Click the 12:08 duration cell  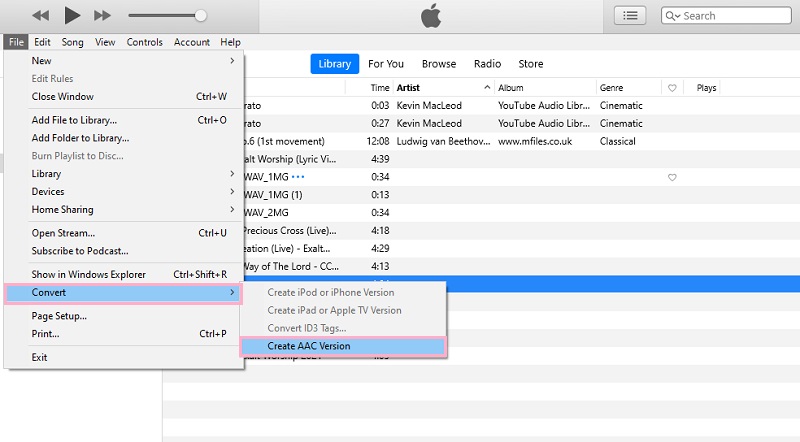(378, 141)
